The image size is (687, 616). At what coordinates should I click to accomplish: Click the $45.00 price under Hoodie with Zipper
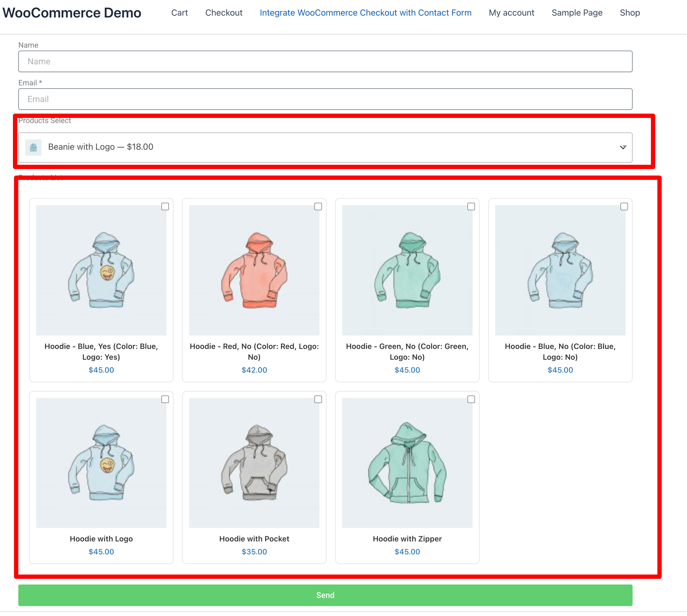[407, 552]
